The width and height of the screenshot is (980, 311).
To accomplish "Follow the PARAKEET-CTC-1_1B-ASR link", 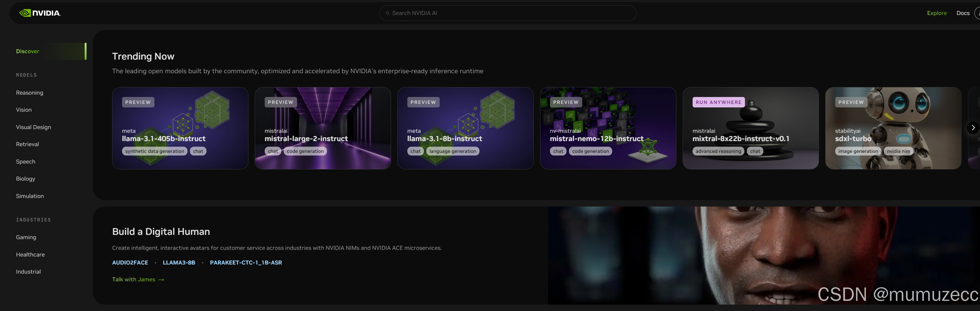I will click(246, 263).
